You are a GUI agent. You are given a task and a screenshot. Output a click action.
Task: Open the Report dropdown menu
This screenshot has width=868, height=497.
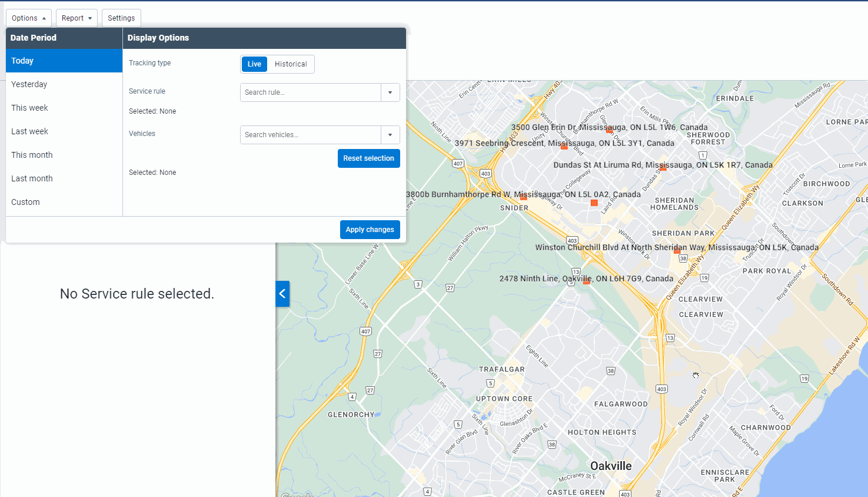77,18
